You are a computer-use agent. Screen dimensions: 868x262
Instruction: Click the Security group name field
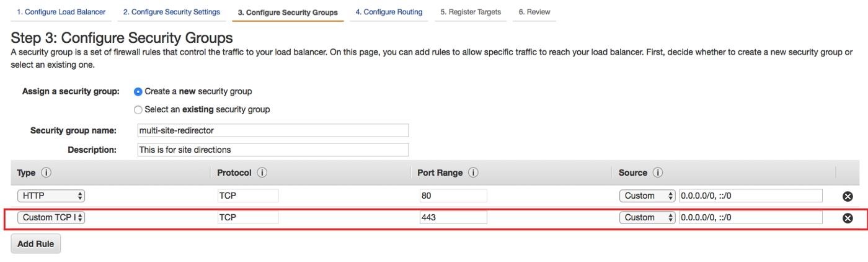(x=273, y=130)
